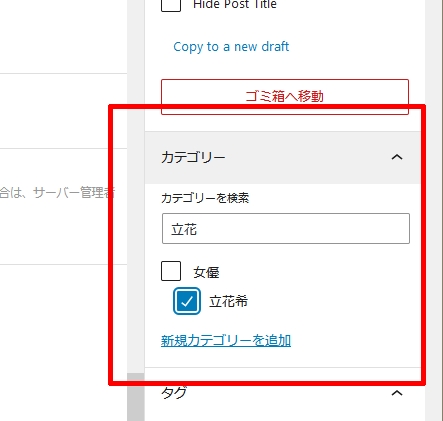Click the サーバー管理者 notice text
Screen dimensions: 443x421
pyautogui.click(x=74, y=193)
